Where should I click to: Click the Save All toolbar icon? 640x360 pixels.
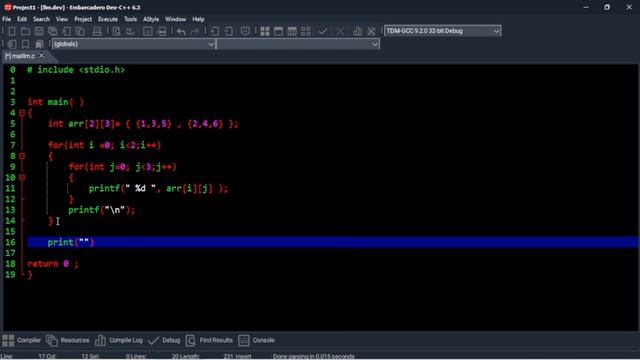(53, 31)
